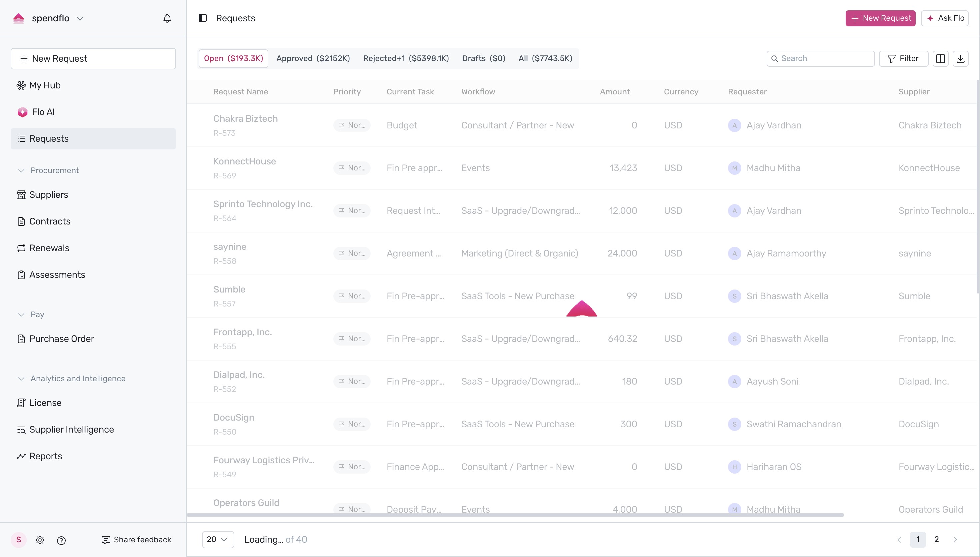Download requests export icon
This screenshot has width=980, height=557.
coord(960,58)
